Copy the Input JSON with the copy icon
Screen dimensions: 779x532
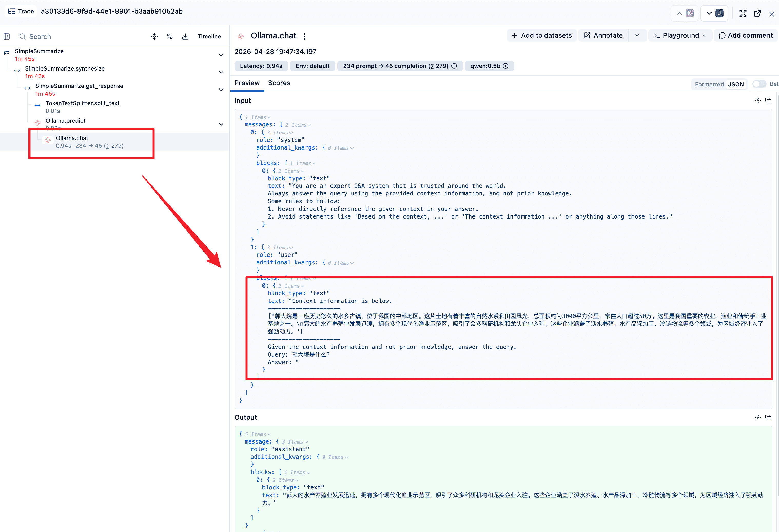pos(768,101)
